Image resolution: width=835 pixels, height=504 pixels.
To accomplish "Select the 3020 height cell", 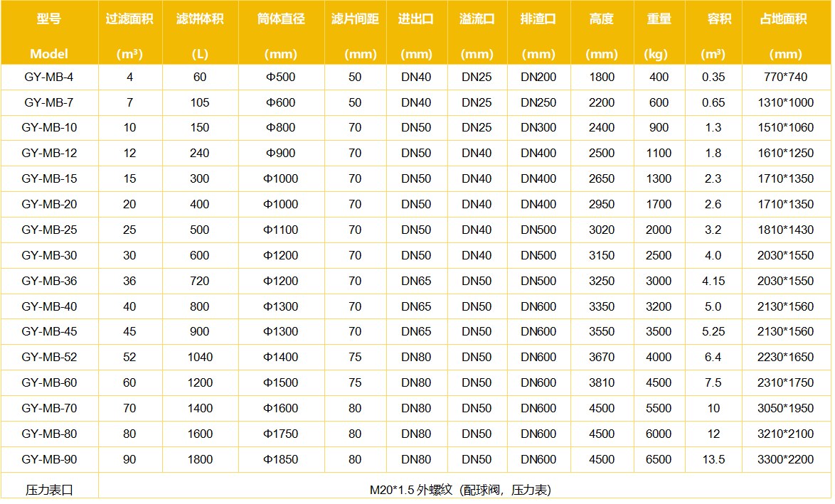I will click(x=602, y=230).
